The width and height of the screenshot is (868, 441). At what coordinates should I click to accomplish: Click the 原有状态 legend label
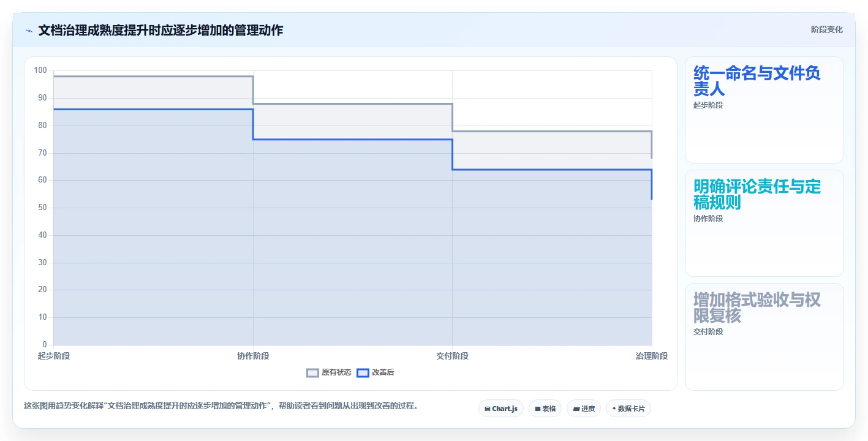(x=336, y=372)
